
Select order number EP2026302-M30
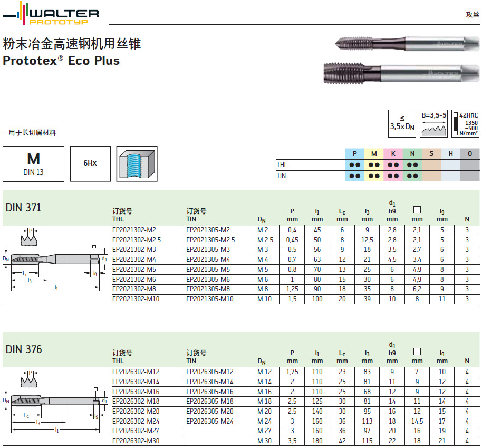click(x=136, y=441)
